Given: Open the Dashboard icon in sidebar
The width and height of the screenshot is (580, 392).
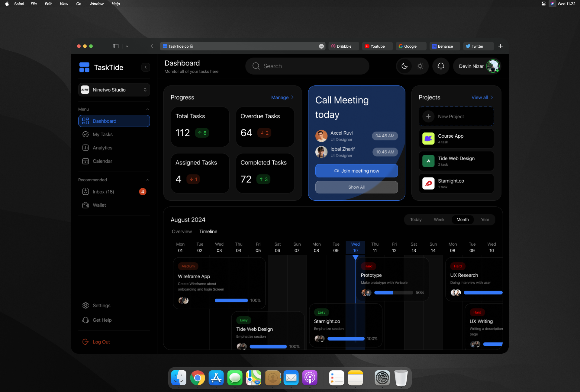Looking at the screenshot, I should (x=85, y=121).
